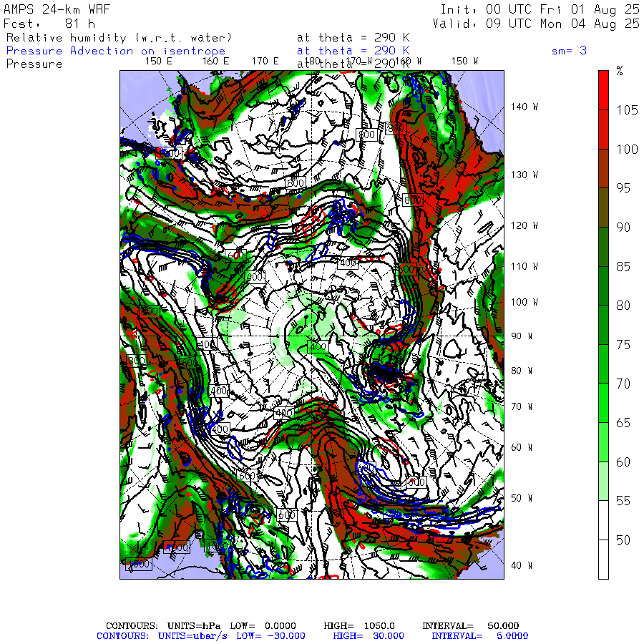
Task: Click the "50 W" label right of map
Action: 522,498
